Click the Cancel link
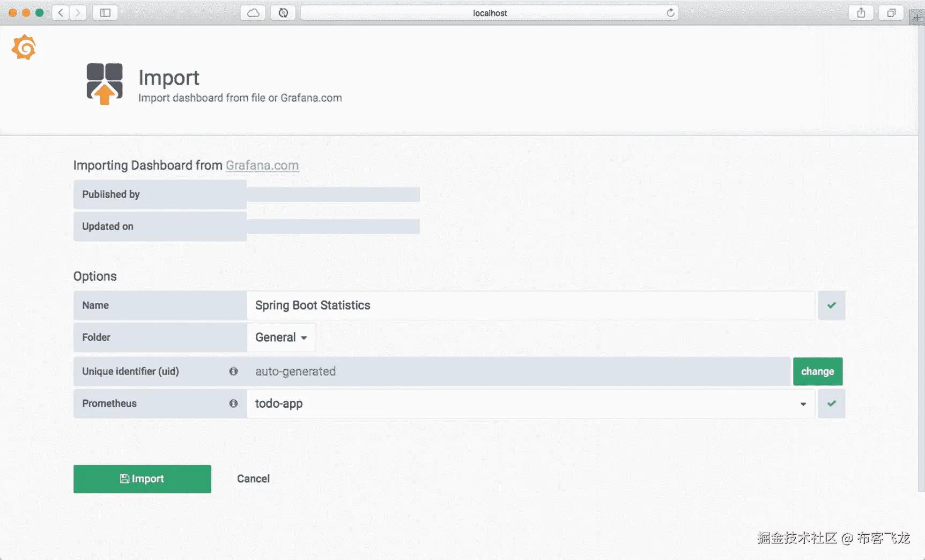 [254, 479]
